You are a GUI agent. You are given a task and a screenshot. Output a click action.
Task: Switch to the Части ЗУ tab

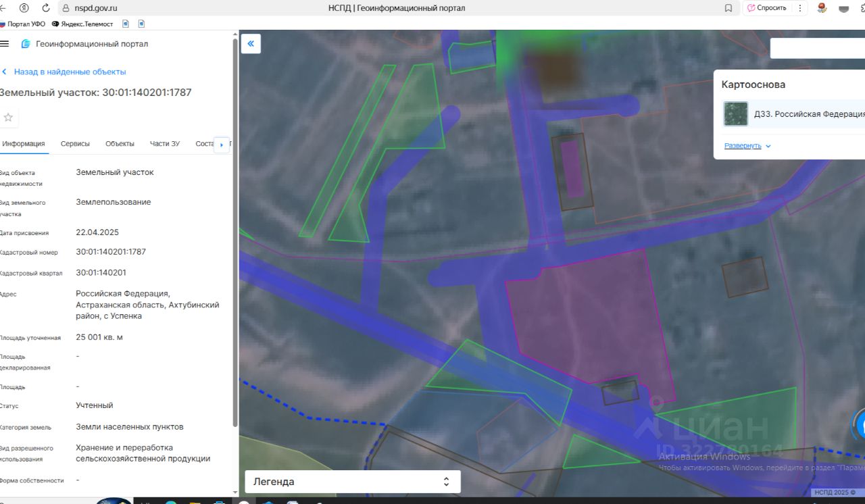[x=165, y=144]
